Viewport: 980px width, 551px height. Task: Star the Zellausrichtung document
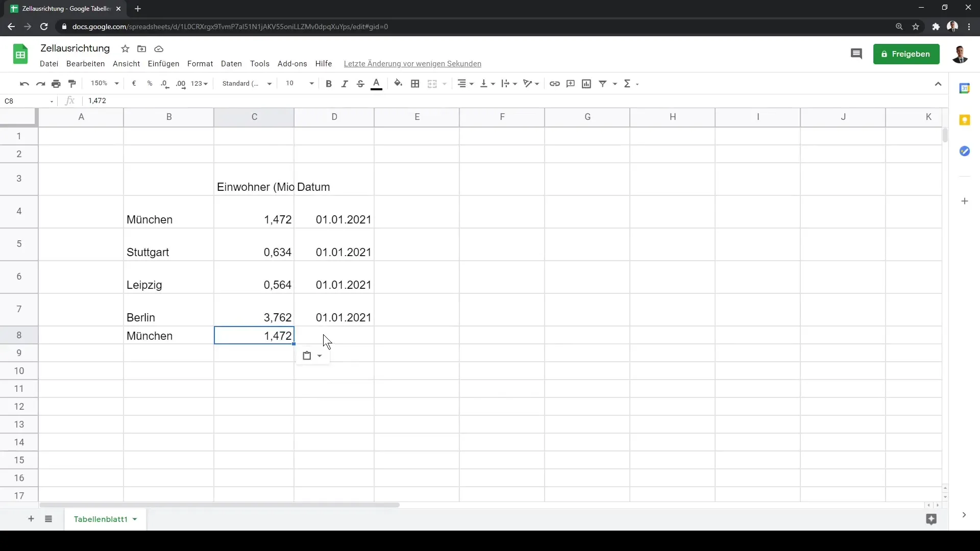pos(125,49)
